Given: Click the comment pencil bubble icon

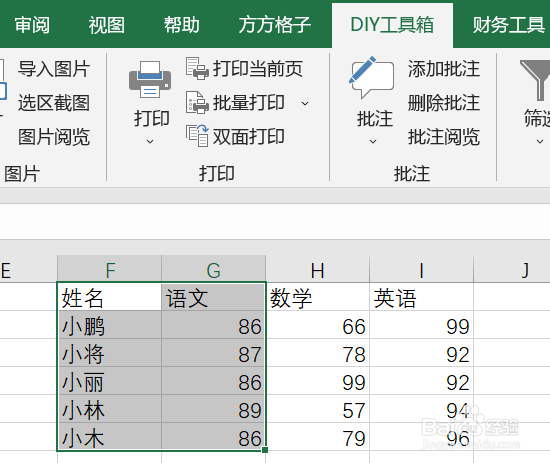Looking at the screenshot, I should pyautogui.click(x=371, y=78).
